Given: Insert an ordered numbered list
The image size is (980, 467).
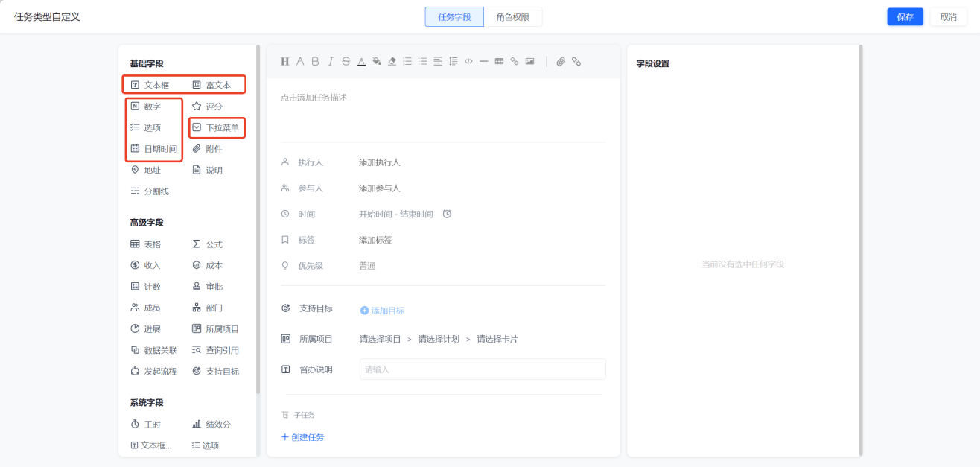Looking at the screenshot, I should [x=407, y=62].
